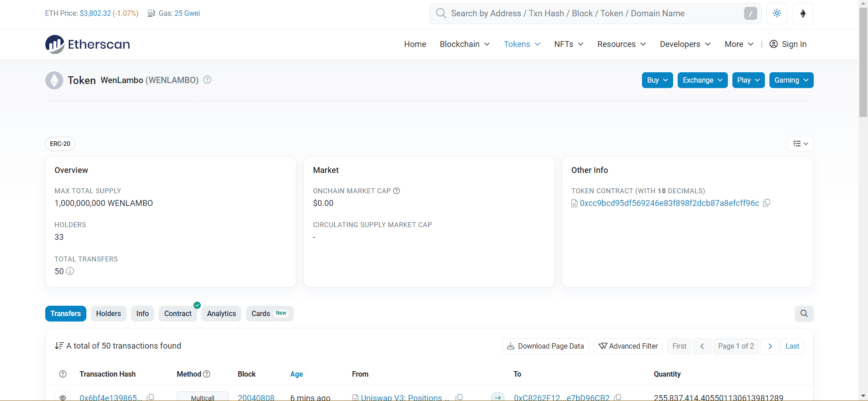The width and height of the screenshot is (868, 401).
Task: Go to the Home page
Action: (x=415, y=44)
